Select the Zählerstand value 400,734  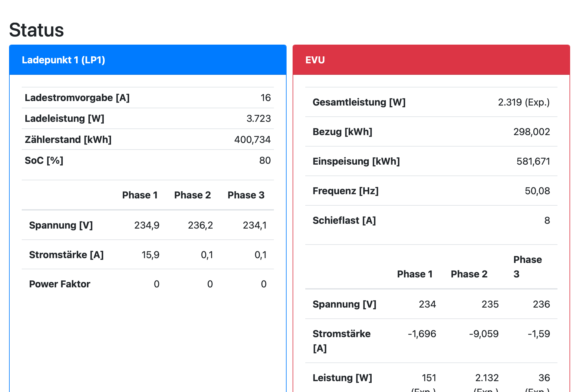pos(252,140)
